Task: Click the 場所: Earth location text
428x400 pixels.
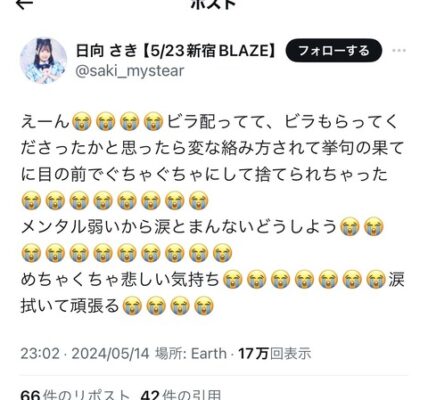Action: point(191,353)
